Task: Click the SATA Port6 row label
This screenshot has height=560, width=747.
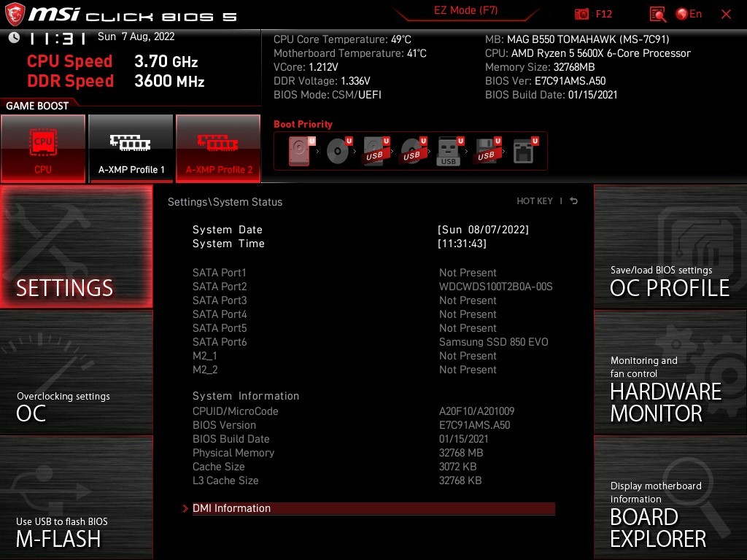Action: (220, 342)
